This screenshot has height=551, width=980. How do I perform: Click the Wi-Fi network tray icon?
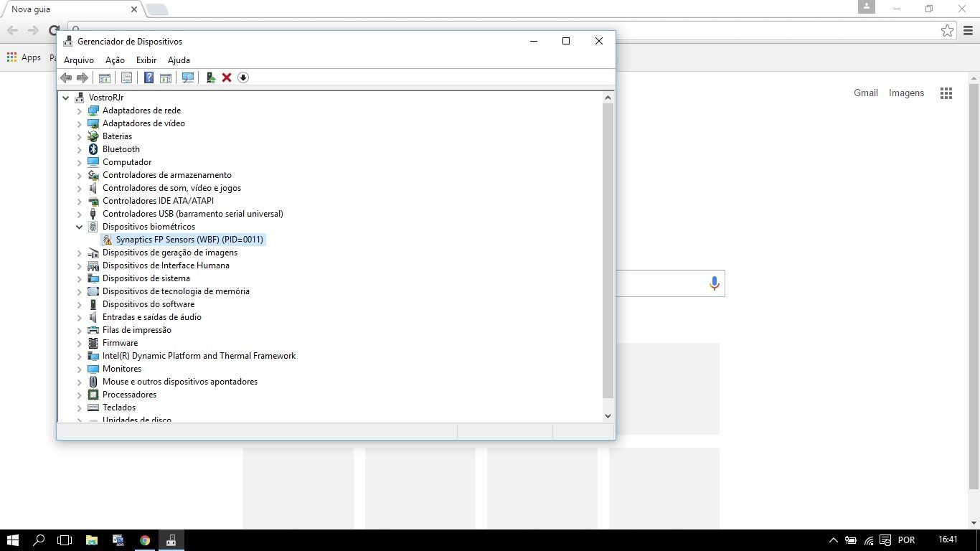869,540
